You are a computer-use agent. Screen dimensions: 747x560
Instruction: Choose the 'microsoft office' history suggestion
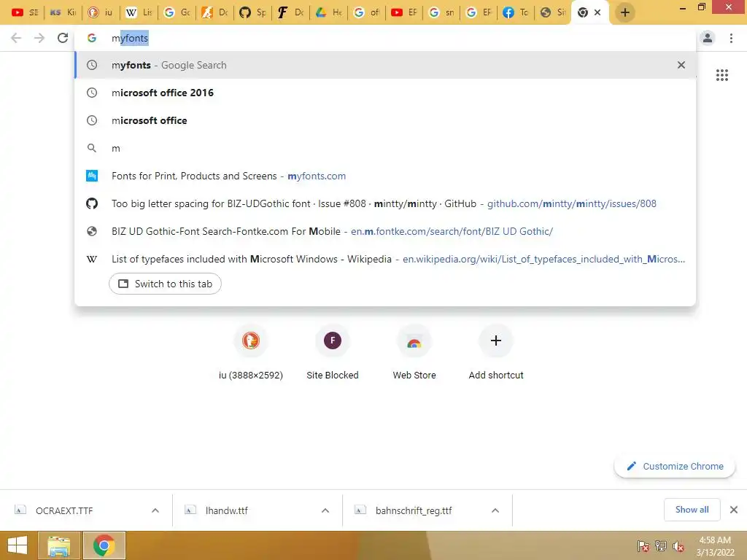coord(385,120)
